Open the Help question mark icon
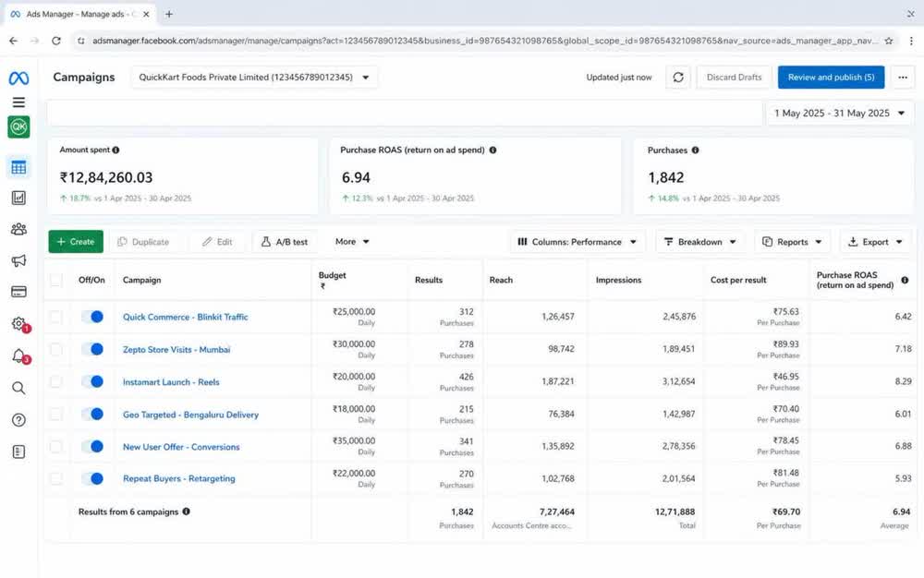Screen dimensions: 924x578 (18, 420)
